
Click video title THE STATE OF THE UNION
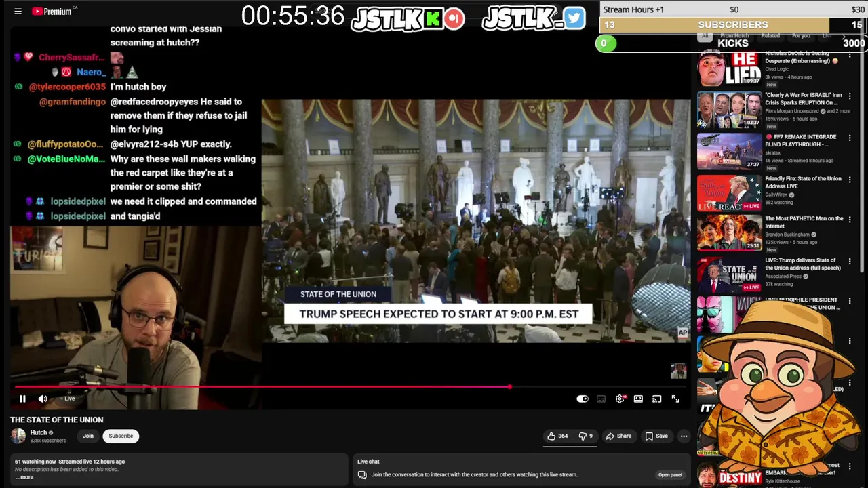coord(57,420)
